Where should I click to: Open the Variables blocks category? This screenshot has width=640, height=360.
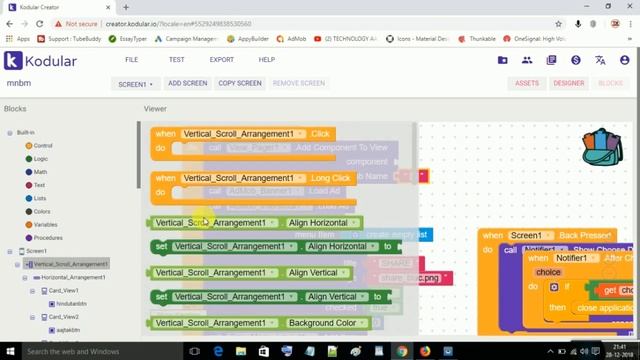pyautogui.click(x=41, y=224)
